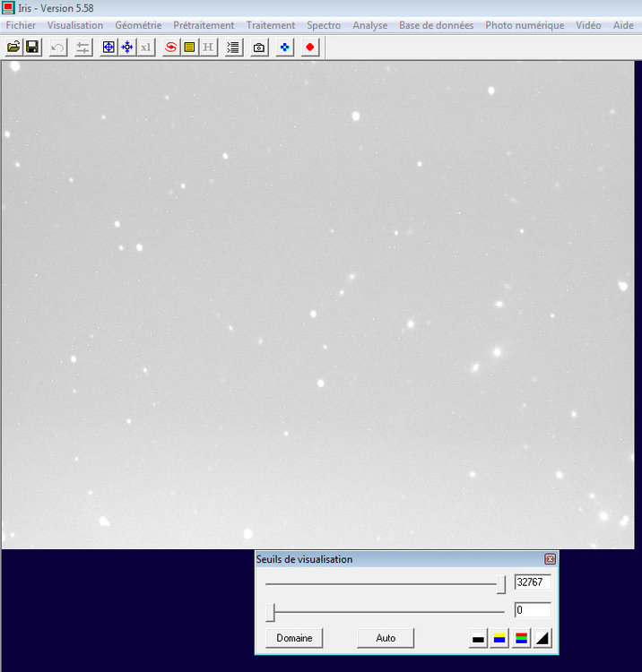Open the Aide menu
642x672 pixels.
[623, 25]
